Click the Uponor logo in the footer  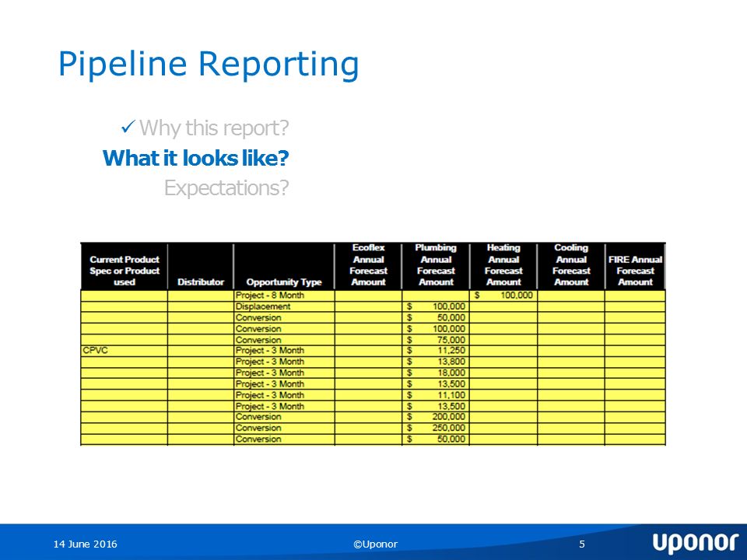pos(695,542)
